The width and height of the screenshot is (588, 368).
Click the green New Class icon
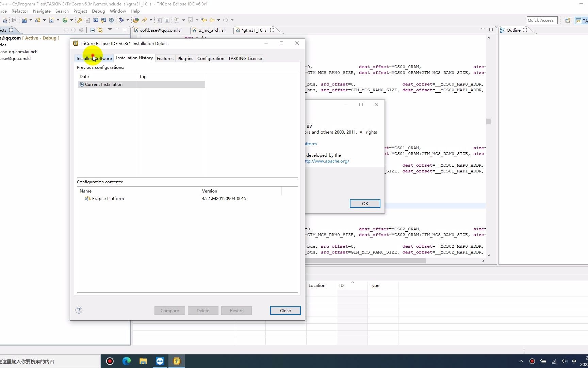pyautogui.click(x=65, y=20)
